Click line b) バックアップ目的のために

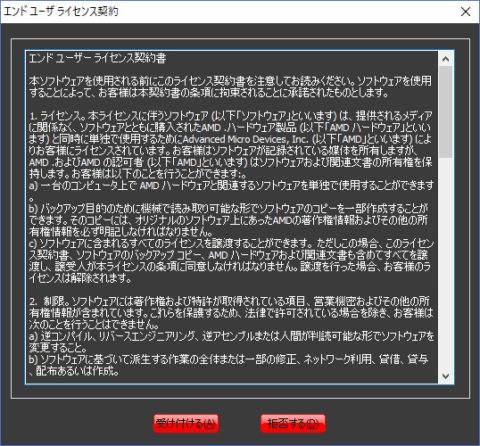pos(228,209)
